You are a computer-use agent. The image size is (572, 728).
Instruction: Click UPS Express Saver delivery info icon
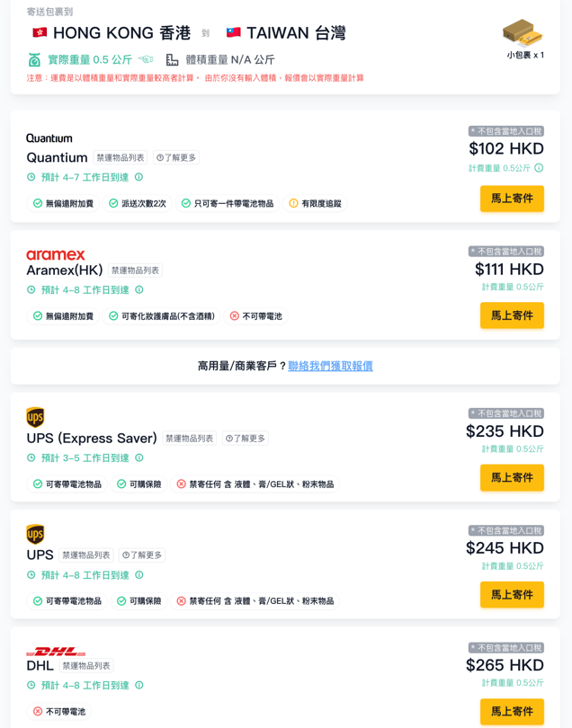[x=139, y=458]
